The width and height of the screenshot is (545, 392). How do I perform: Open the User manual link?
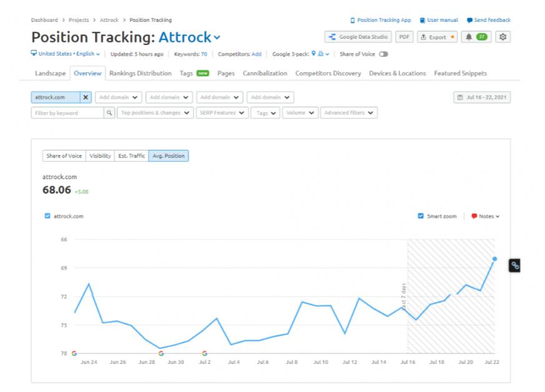point(439,20)
